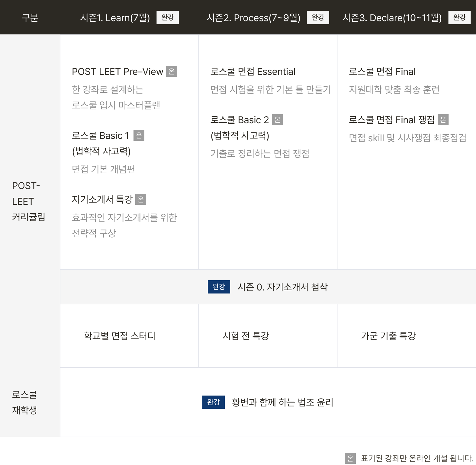Click the 완강 badge next to 시즌3. Declare
Viewport: 476px width, 465px height.
(x=459, y=18)
